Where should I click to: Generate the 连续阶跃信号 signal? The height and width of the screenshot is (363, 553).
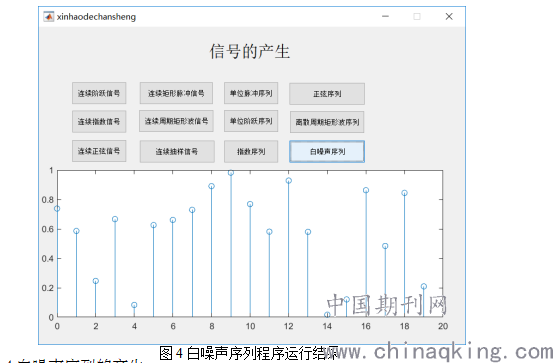pyautogui.click(x=99, y=93)
